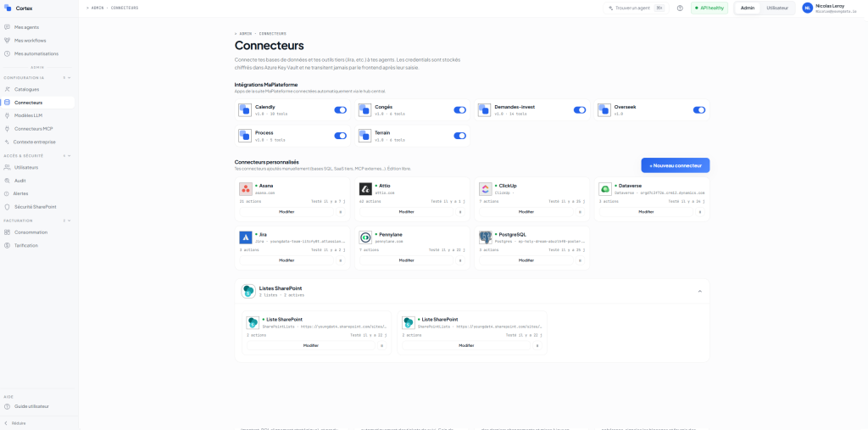
Task: Turn off the Demandes-invest toggle
Action: pyautogui.click(x=580, y=109)
